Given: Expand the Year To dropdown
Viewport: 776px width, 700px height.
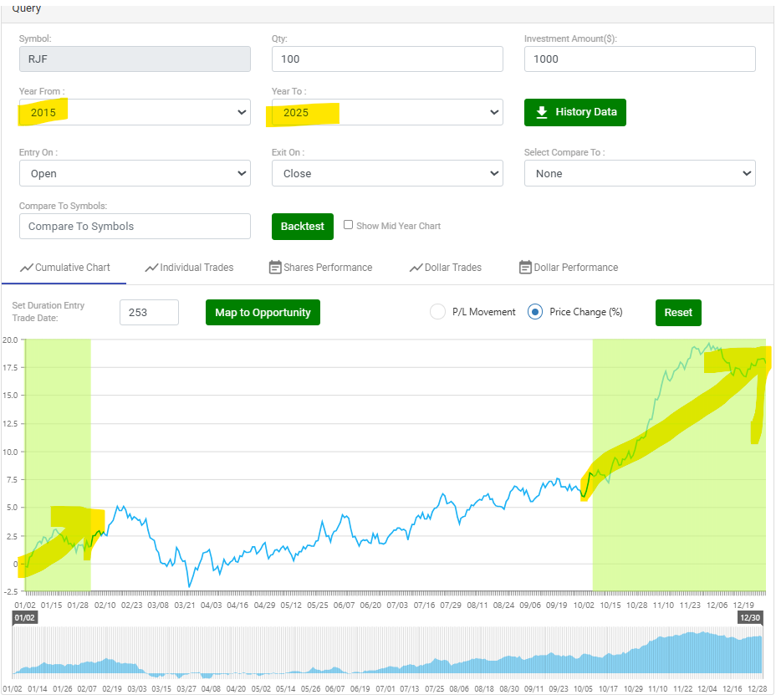Looking at the screenshot, I should tap(387, 112).
